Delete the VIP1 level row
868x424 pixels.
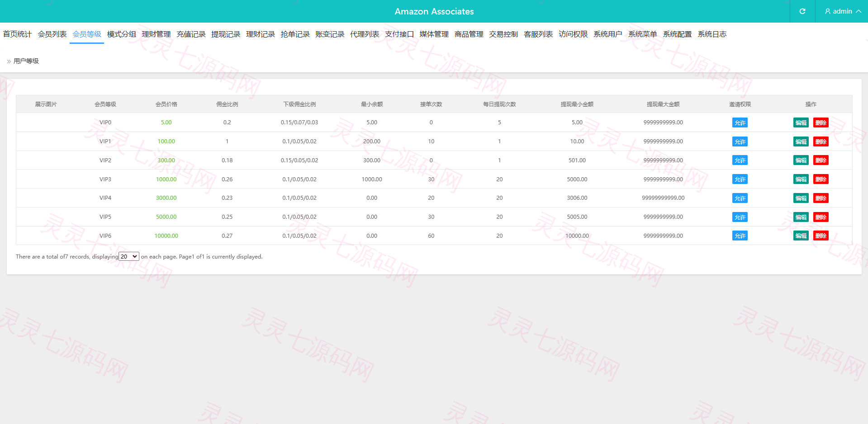[821, 141]
